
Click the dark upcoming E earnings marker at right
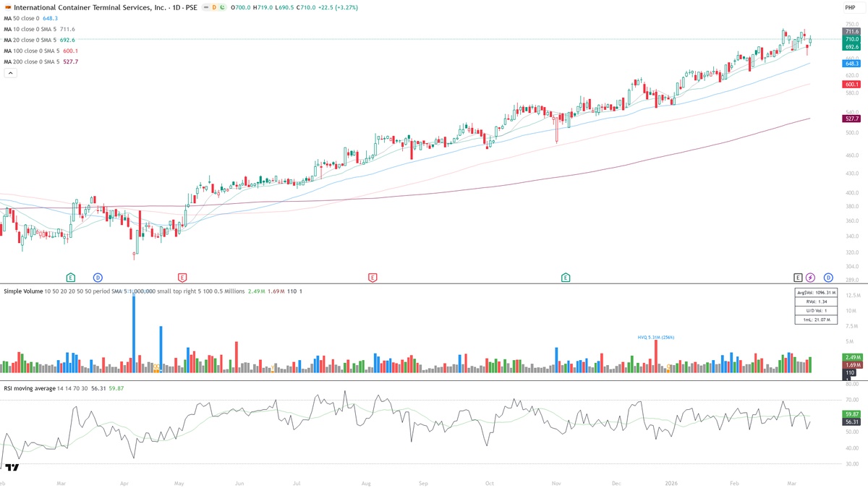[x=798, y=278]
